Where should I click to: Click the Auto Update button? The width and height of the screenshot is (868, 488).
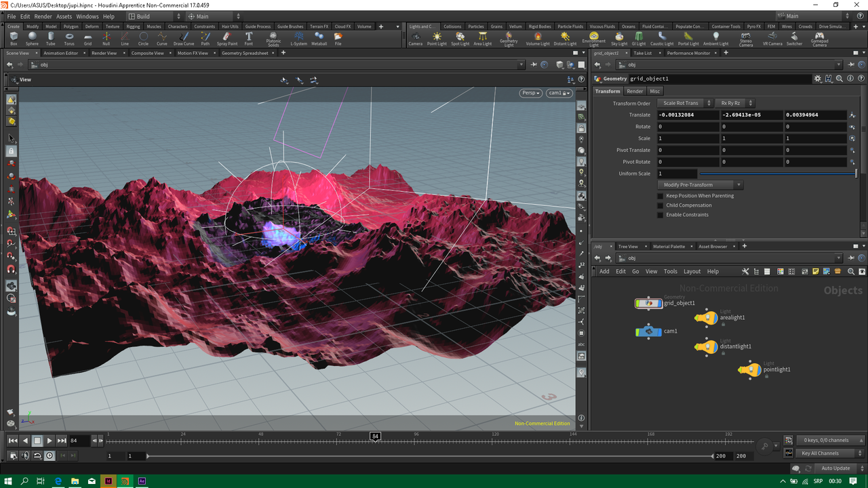coord(835,468)
